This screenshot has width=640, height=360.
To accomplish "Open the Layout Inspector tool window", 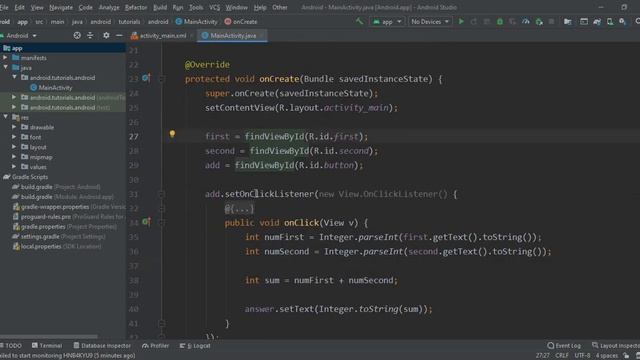I will click(616, 346).
